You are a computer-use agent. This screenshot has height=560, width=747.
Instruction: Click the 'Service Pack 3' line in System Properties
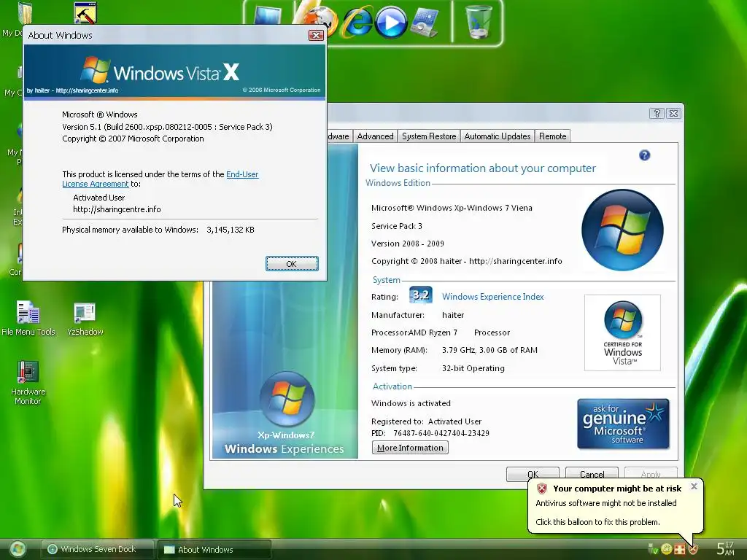pyautogui.click(x=396, y=226)
